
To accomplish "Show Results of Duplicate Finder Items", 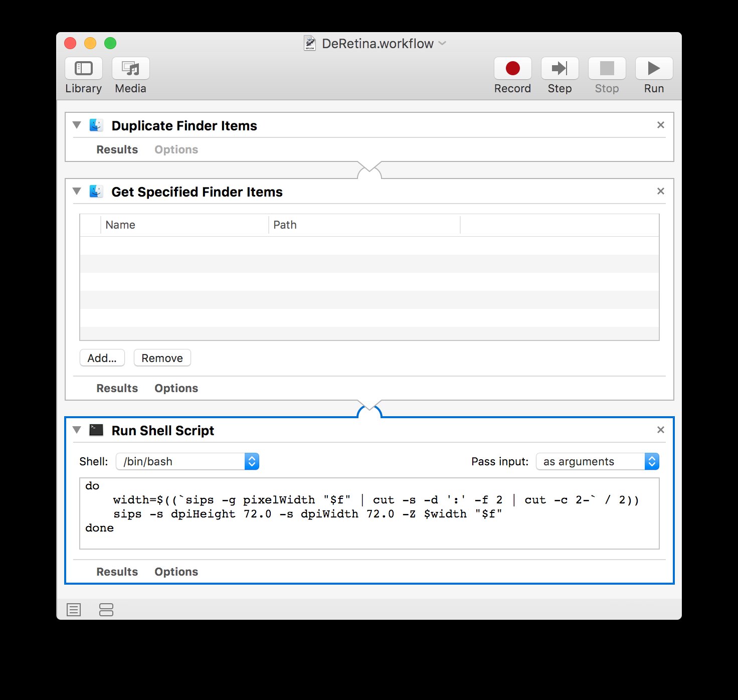I will pyautogui.click(x=117, y=149).
